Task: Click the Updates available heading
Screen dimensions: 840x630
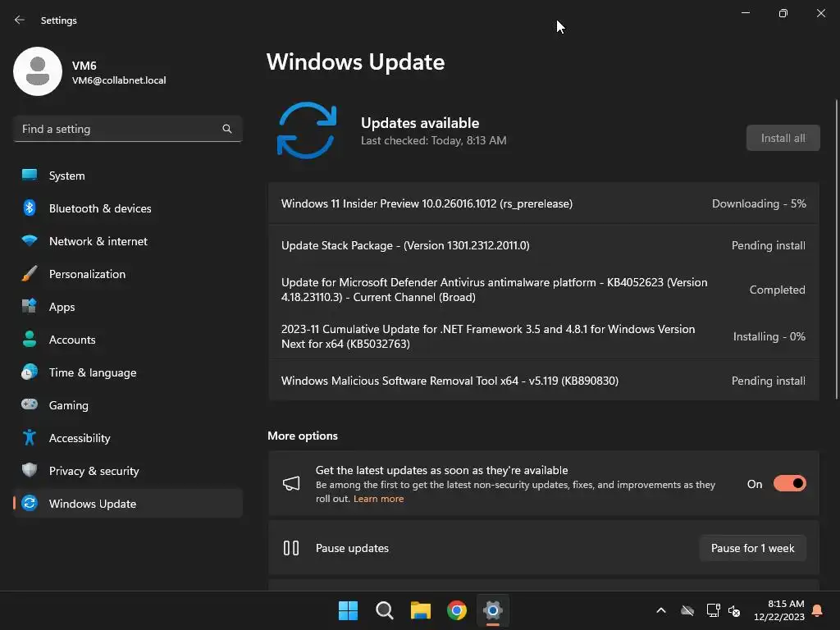Action: [x=420, y=123]
